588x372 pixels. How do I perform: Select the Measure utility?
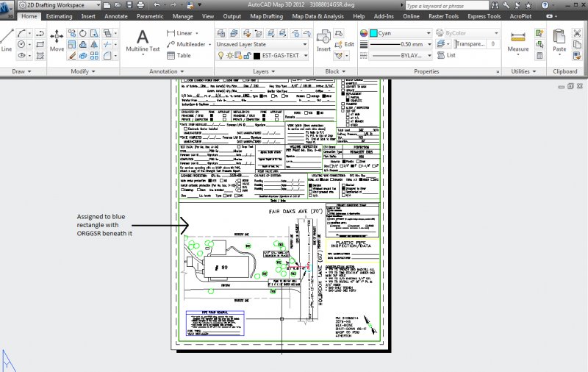[517, 41]
